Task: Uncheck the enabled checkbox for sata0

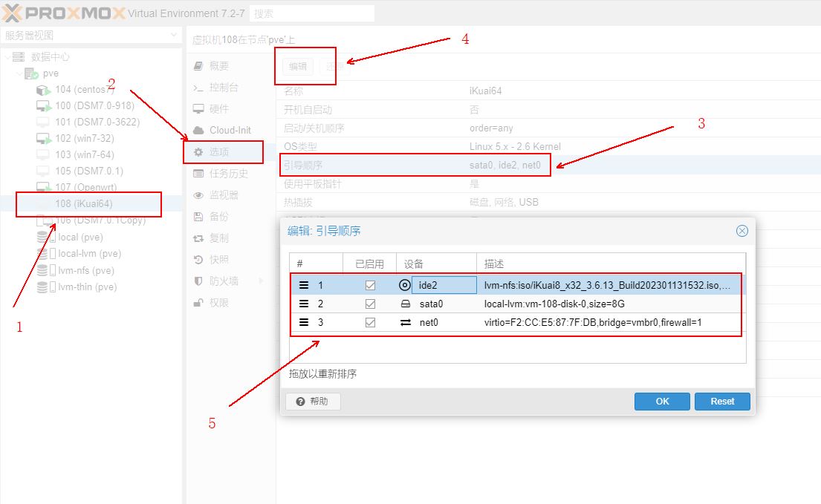Action: pos(370,304)
